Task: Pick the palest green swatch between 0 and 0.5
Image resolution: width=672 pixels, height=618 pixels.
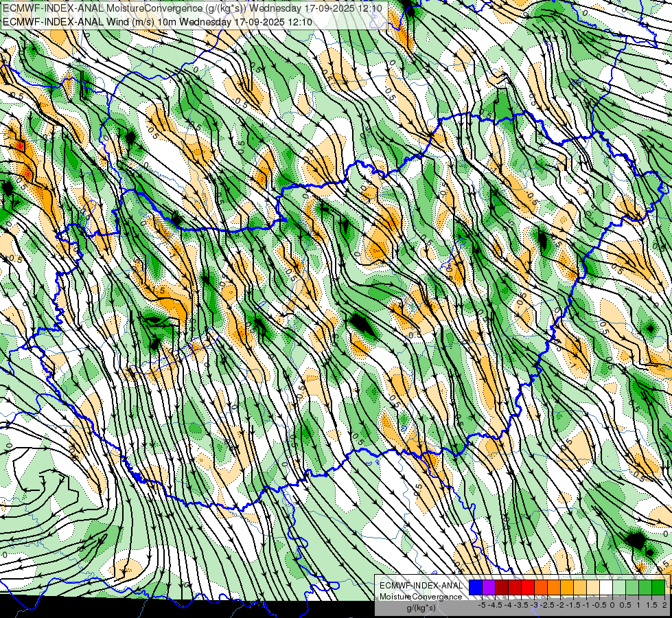Action: (x=619, y=588)
